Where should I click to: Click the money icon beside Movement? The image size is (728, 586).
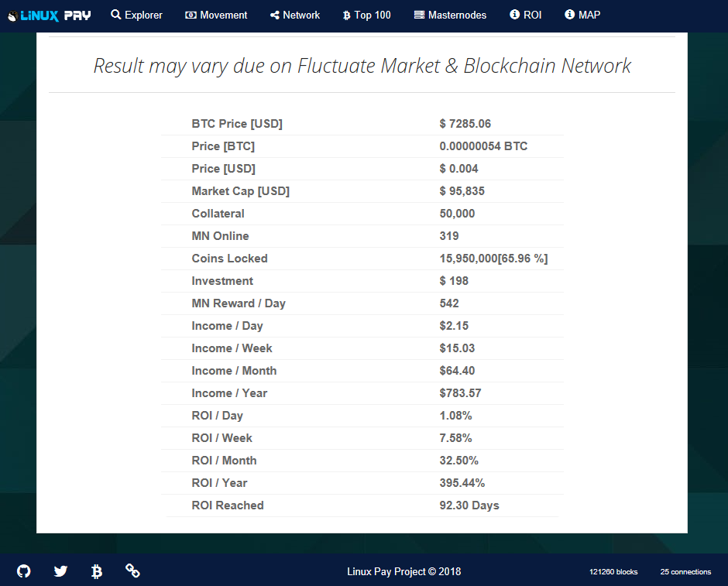point(191,15)
